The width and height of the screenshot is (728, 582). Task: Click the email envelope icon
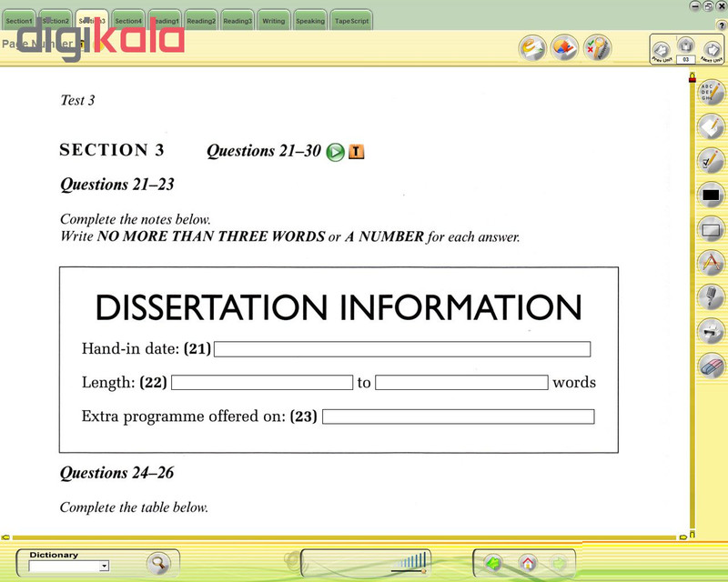tap(532, 48)
